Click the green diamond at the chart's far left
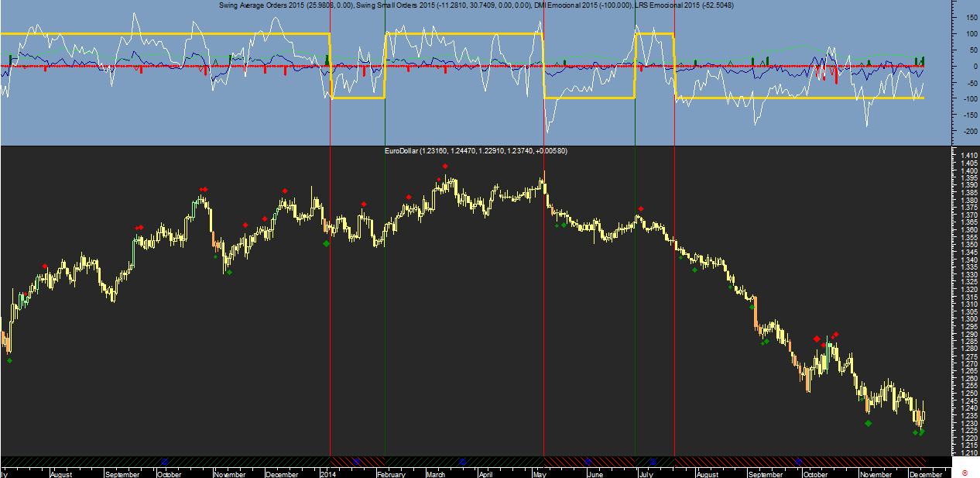The height and width of the screenshot is (478, 980). point(9,360)
